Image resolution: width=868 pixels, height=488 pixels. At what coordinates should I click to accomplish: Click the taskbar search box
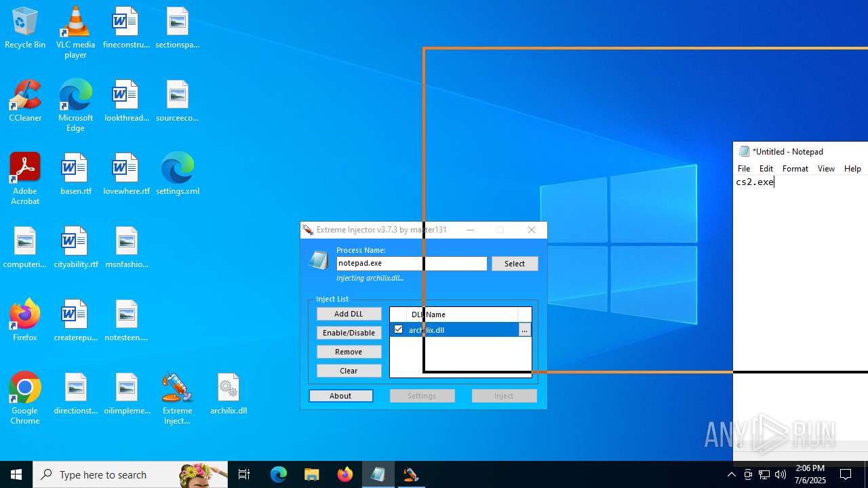(x=130, y=474)
